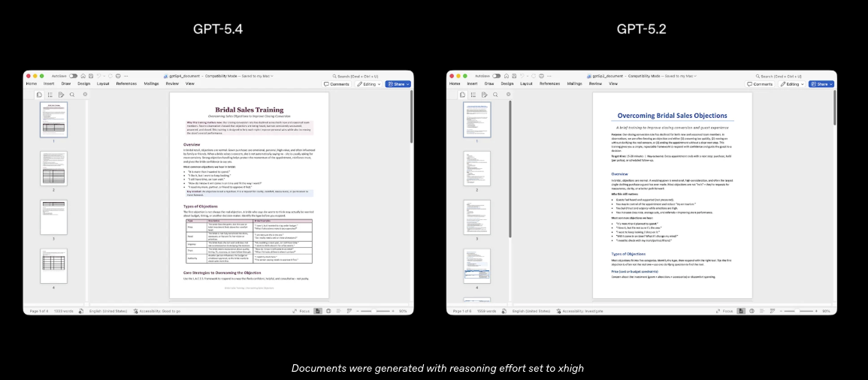Viewport: 868px width, 380px height.
Task: Open the Draw tab in GPT-5.4 window
Action: click(x=66, y=83)
